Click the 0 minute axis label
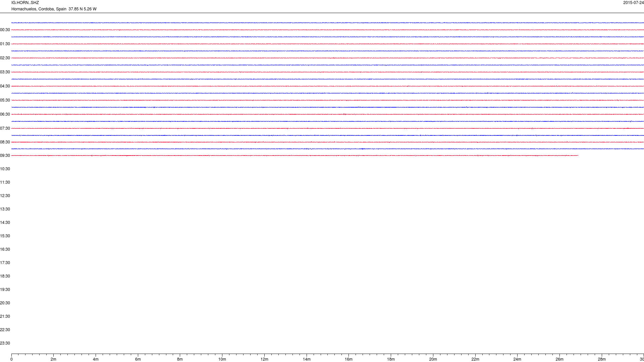This screenshot has width=644, height=362. [x=11, y=359]
